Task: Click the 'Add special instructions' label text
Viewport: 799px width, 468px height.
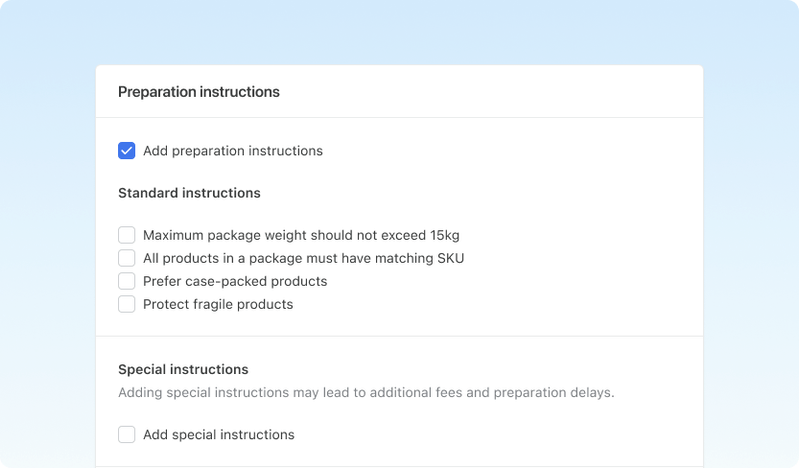Action: coord(218,435)
